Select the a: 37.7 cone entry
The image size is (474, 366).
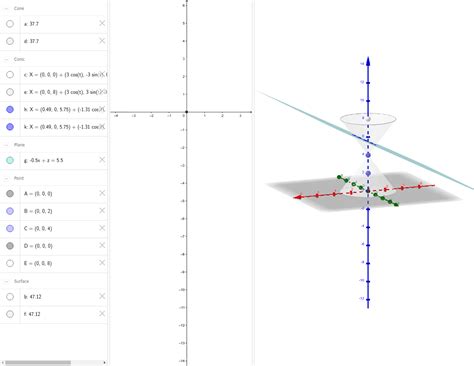click(x=31, y=24)
